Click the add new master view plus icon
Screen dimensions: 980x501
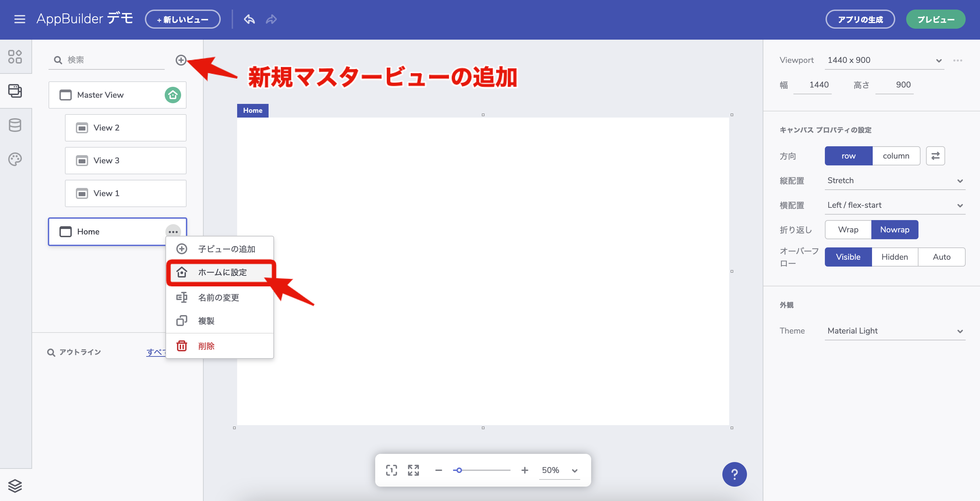click(181, 60)
